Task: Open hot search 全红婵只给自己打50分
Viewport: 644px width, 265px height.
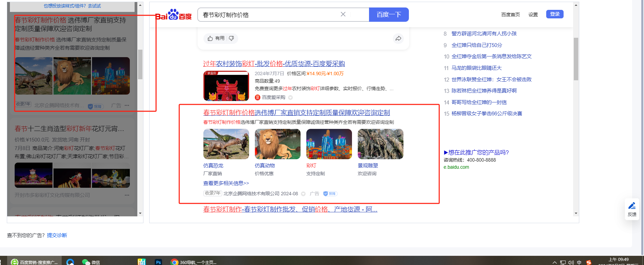Action: [477, 45]
